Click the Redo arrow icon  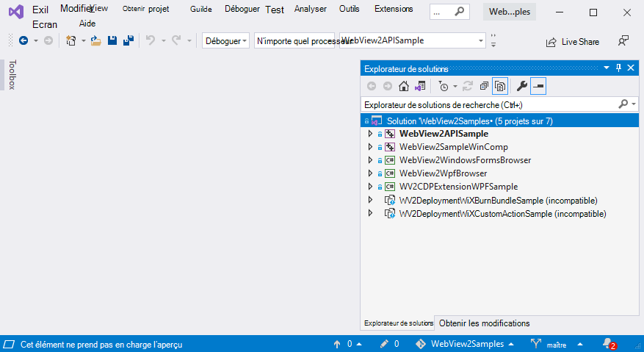[176, 40]
